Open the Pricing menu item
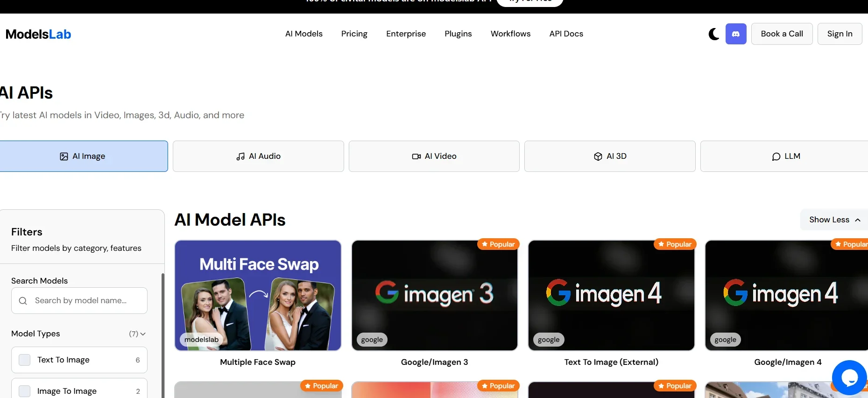Viewport: 868px width, 398px height. pos(354,34)
